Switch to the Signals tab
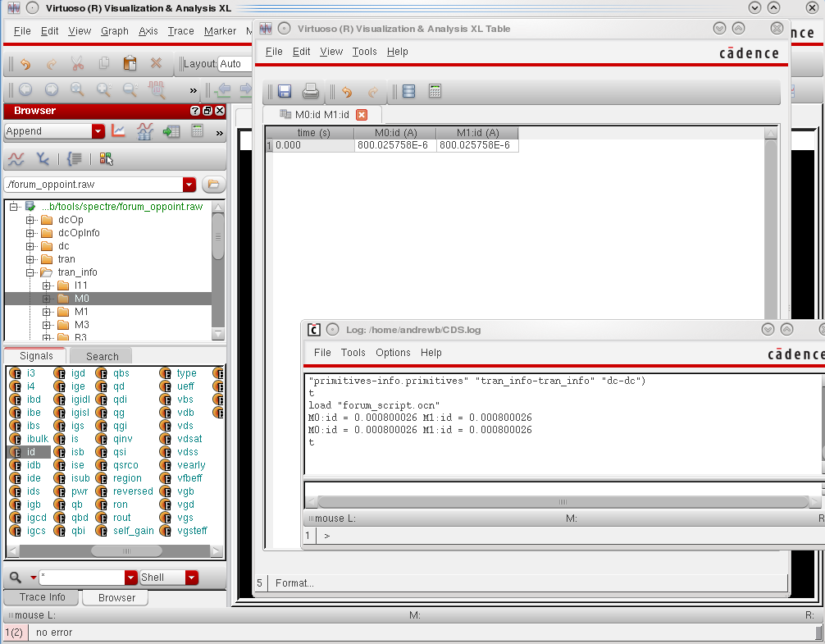 tap(35, 356)
